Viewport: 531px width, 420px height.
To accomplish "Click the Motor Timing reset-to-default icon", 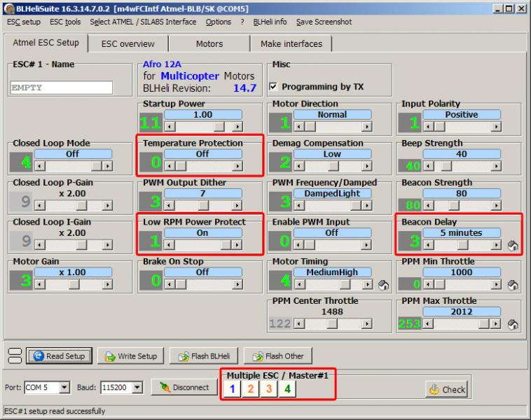I will pos(384,285).
